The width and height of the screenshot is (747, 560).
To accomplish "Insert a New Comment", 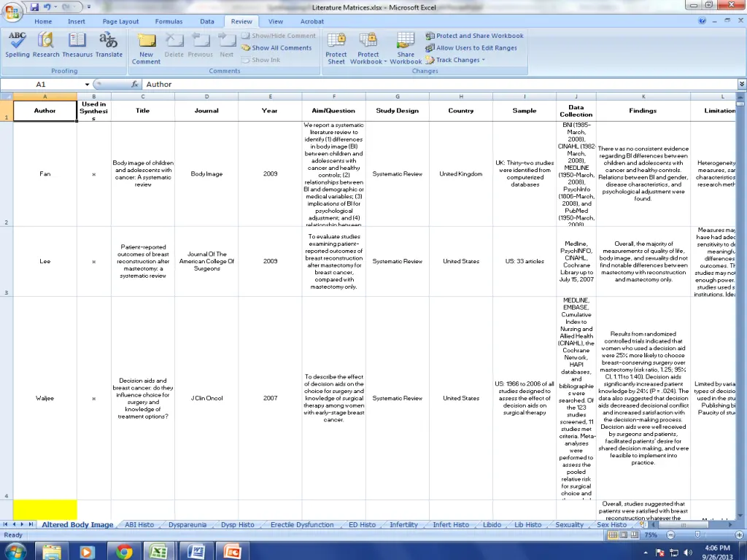I will point(146,48).
